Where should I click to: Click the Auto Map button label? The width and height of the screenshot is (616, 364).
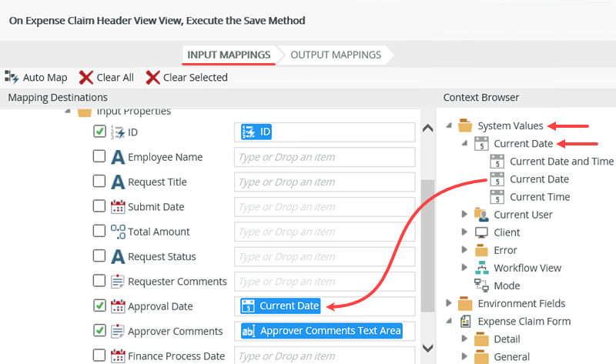tap(45, 77)
